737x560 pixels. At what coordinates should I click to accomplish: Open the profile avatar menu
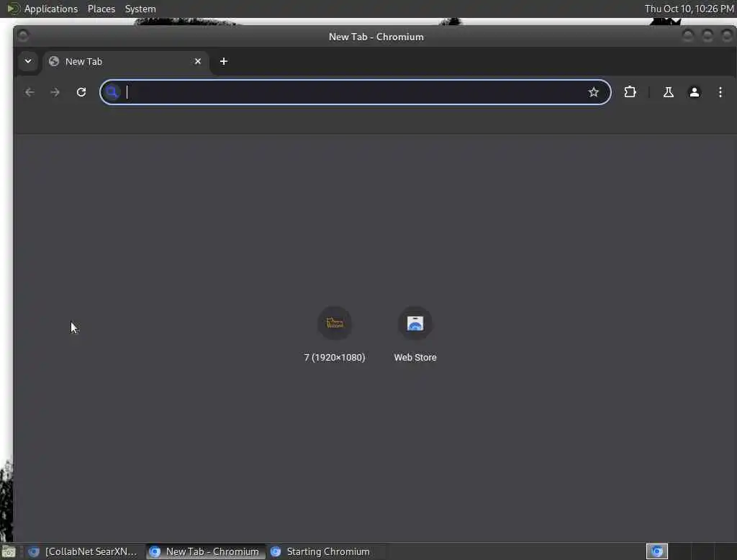(695, 92)
